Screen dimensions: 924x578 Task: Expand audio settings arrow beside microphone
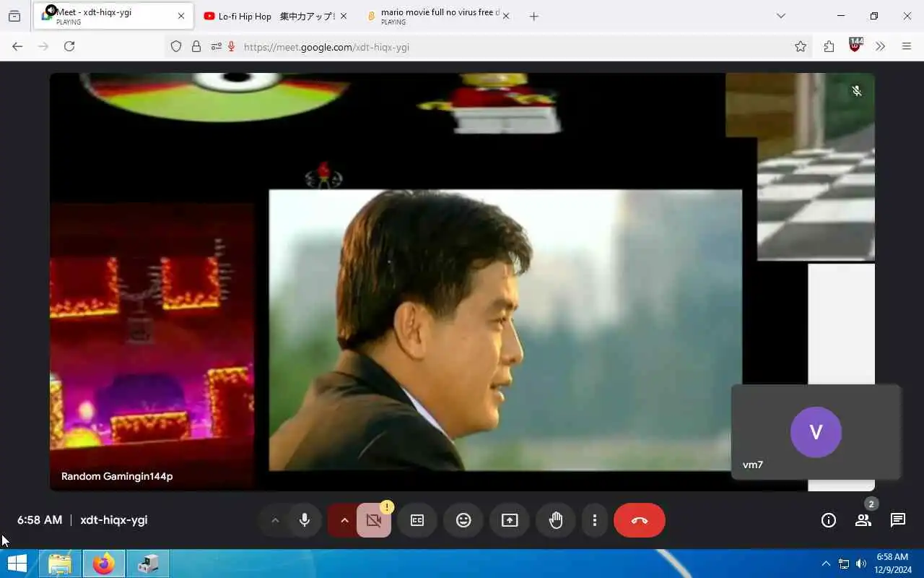pyautogui.click(x=275, y=520)
